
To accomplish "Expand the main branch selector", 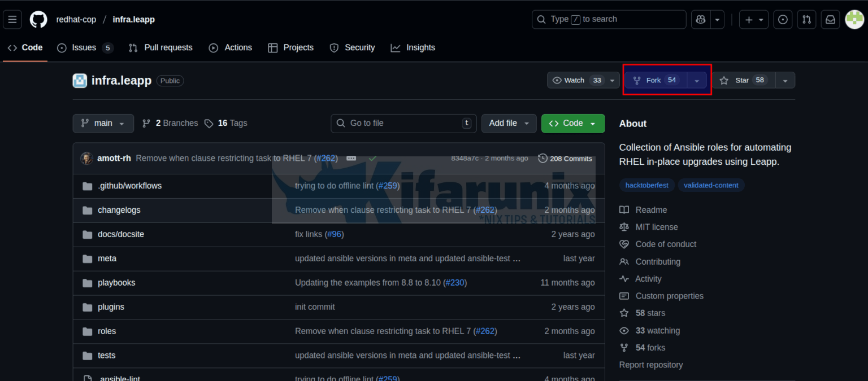I will [x=103, y=123].
